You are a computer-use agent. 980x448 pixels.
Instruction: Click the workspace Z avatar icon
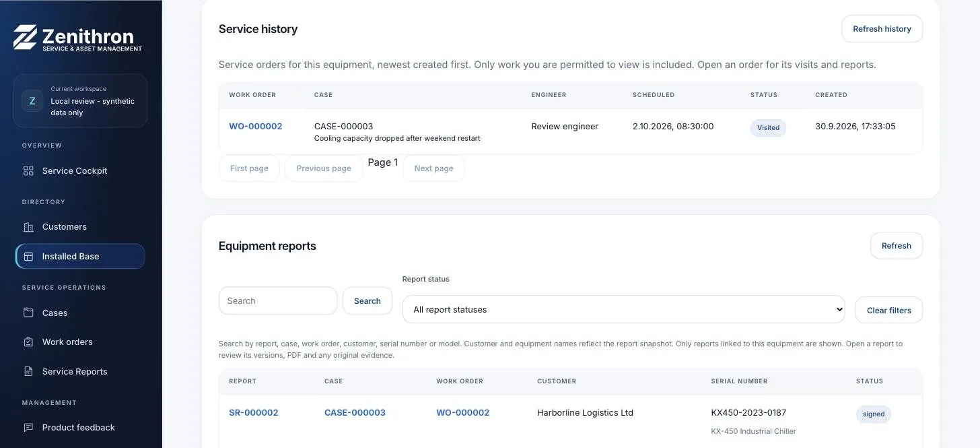click(32, 101)
